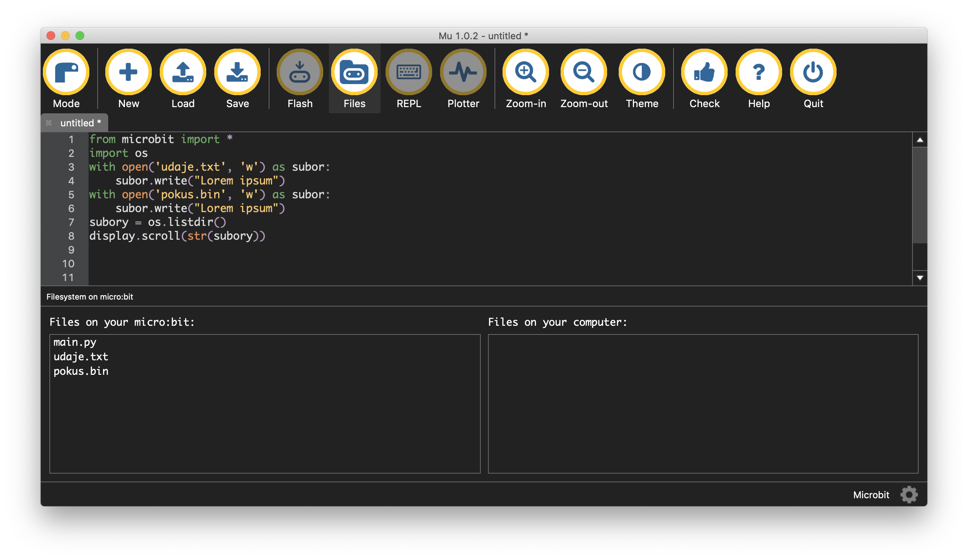Image resolution: width=968 pixels, height=560 pixels.
Task: Toggle the Theme button
Action: click(x=642, y=73)
